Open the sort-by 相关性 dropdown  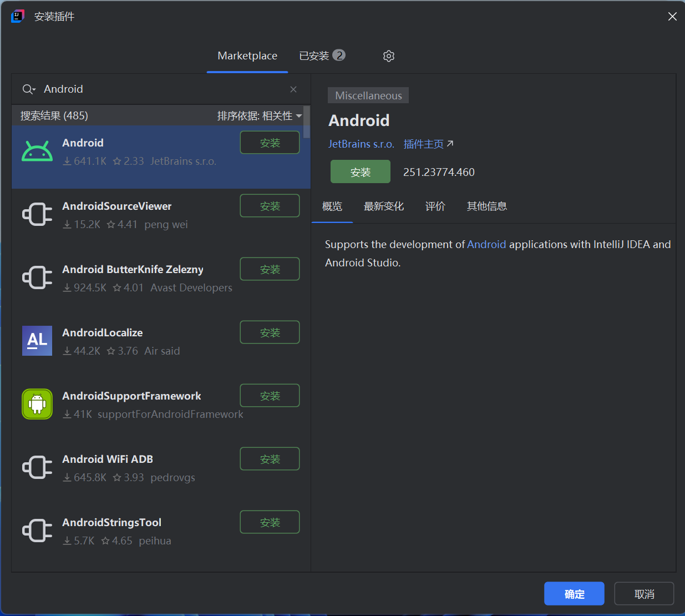260,116
